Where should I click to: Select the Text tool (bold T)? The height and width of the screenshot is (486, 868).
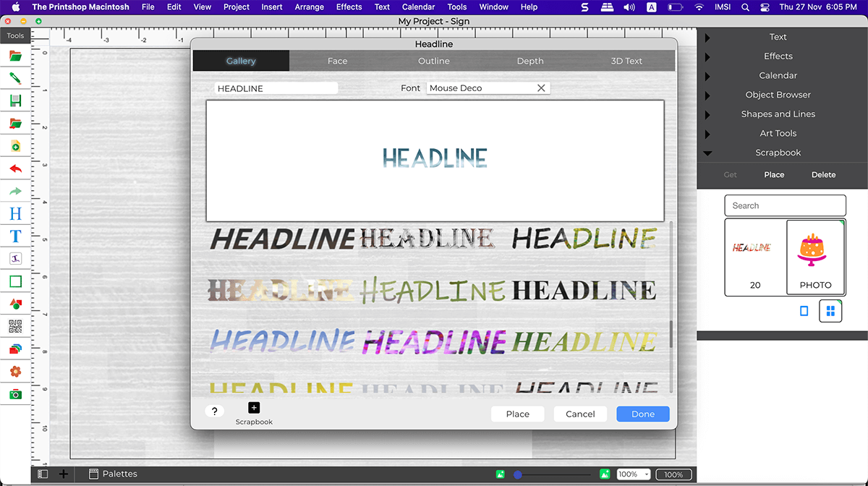tap(15, 236)
